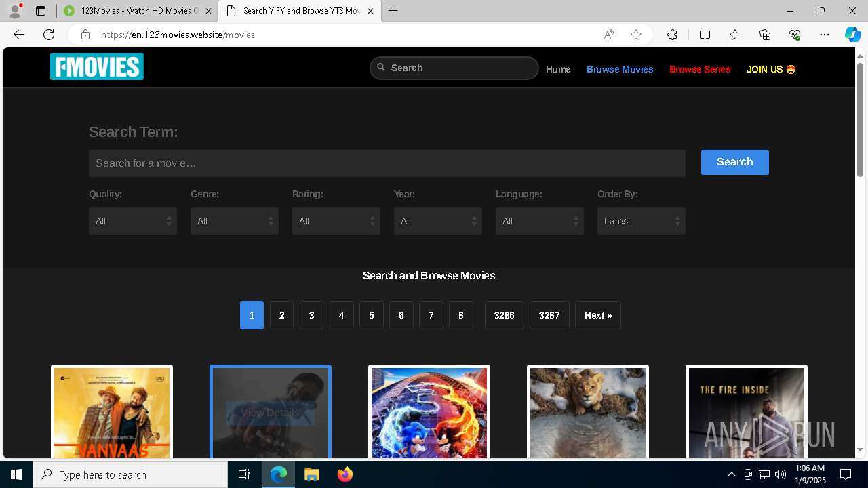868x488 pixels.
Task: Open the Vanvaas movie poster
Action: pyautogui.click(x=112, y=413)
